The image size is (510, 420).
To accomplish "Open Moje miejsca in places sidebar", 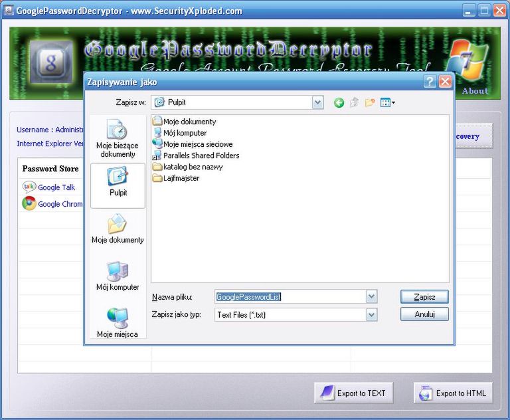I will pyautogui.click(x=118, y=322).
